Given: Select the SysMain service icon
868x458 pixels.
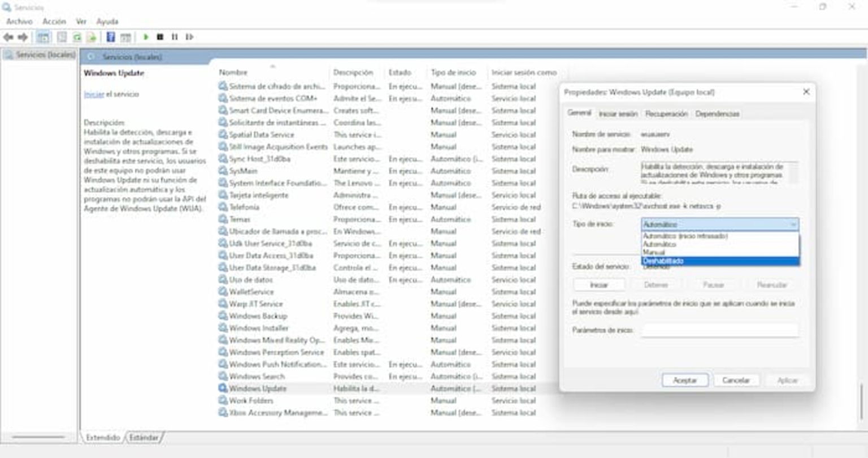Looking at the screenshot, I should tap(223, 171).
